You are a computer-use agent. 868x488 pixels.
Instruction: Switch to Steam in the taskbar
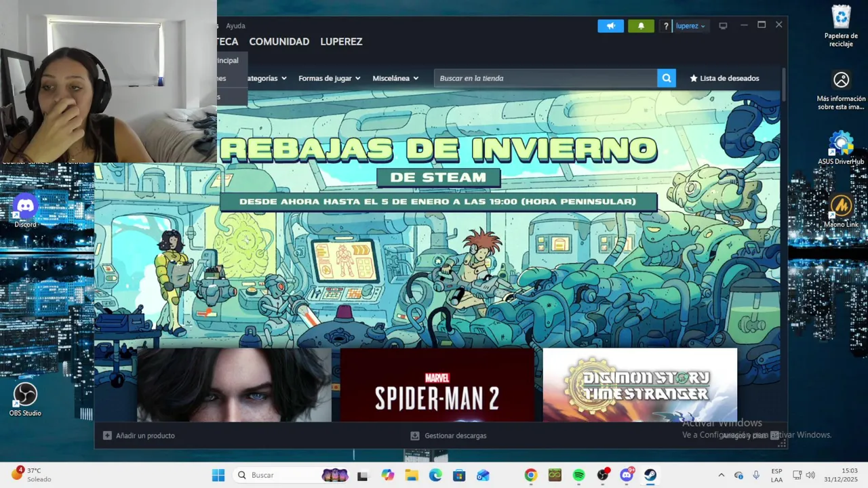pos(650,475)
